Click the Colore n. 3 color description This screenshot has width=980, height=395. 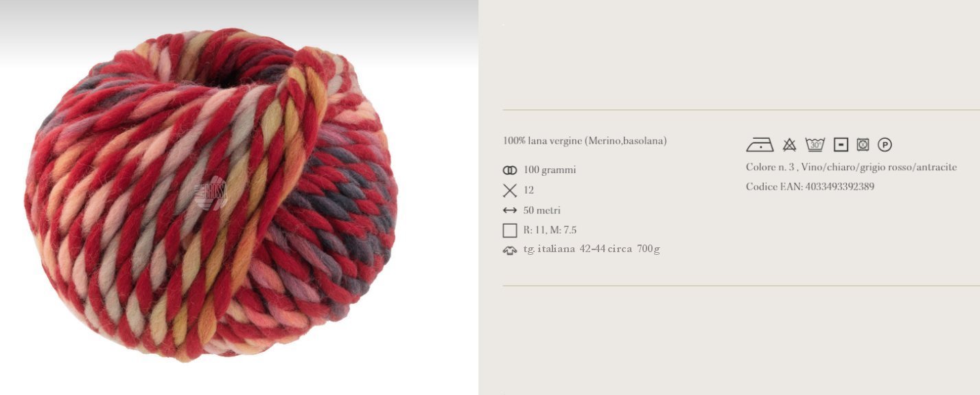point(851,168)
